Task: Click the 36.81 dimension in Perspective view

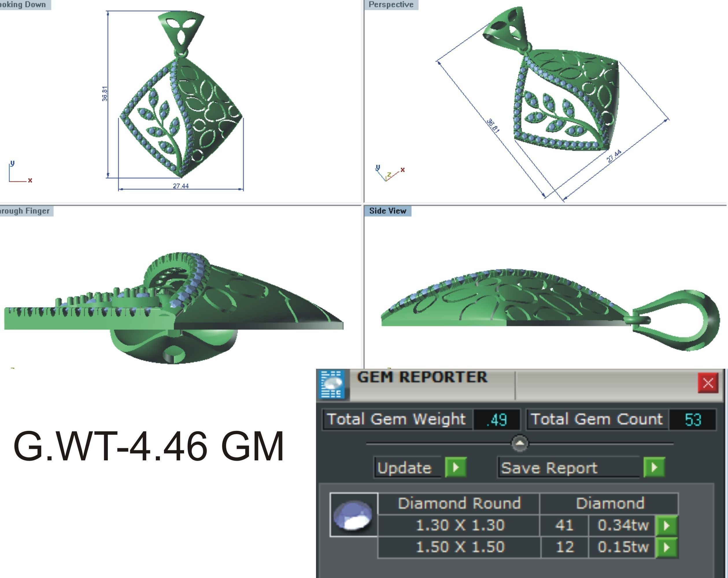Action: 493,126
